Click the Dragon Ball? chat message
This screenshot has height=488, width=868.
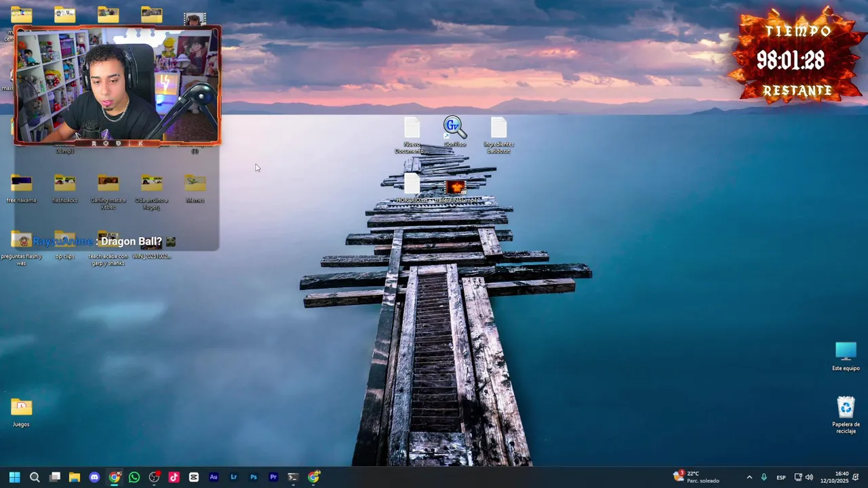point(132,241)
